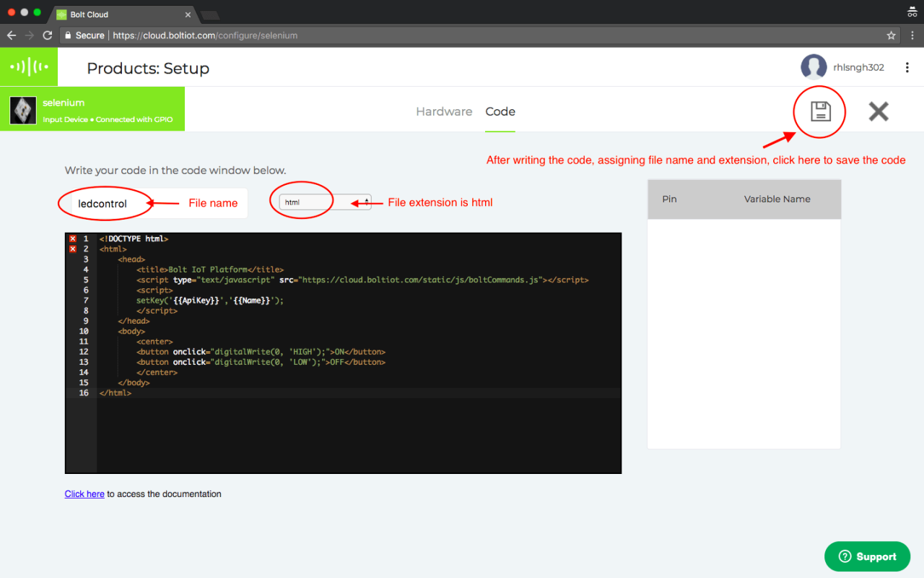The height and width of the screenshot is (578, 924).
Task: Click the OFF button code on line 13
Action: (261, 362)
